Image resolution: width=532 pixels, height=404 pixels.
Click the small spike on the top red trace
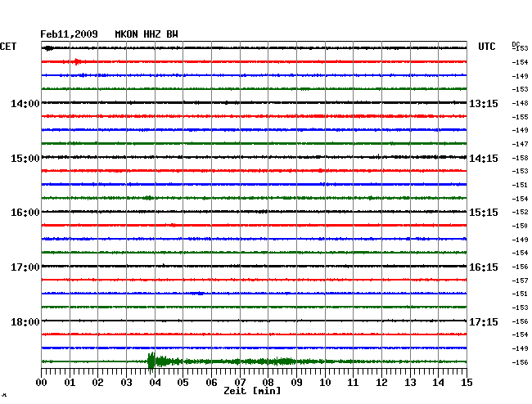click(78, 61)
